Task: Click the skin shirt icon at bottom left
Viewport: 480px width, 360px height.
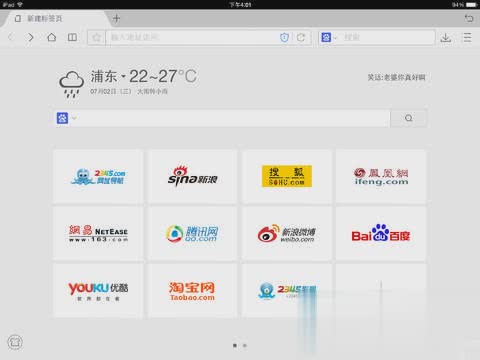Action: click(15, 342)
